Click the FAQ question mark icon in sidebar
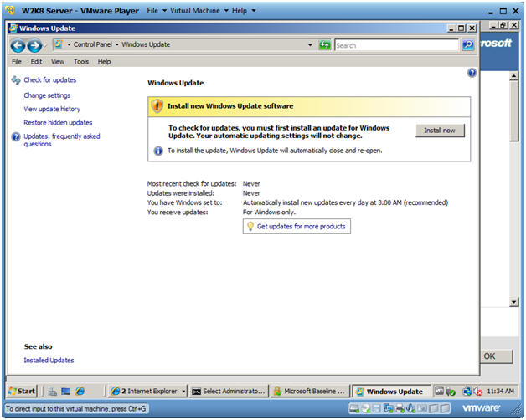 click(16, 136)
